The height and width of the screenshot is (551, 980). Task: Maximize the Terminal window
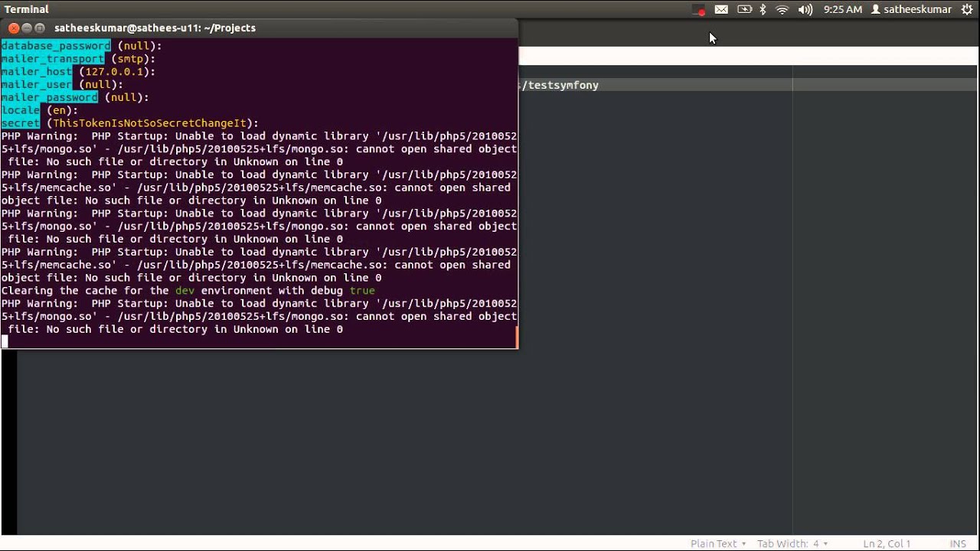pos(40,28)
